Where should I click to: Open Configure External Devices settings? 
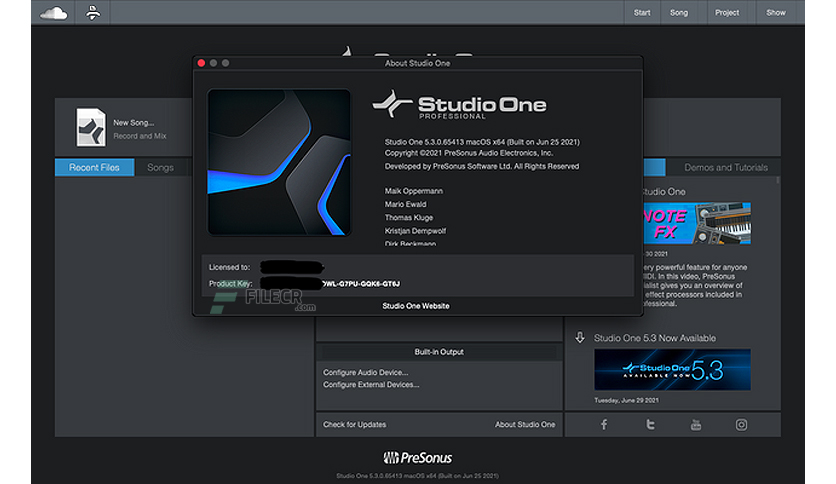(x=371, y=385)
